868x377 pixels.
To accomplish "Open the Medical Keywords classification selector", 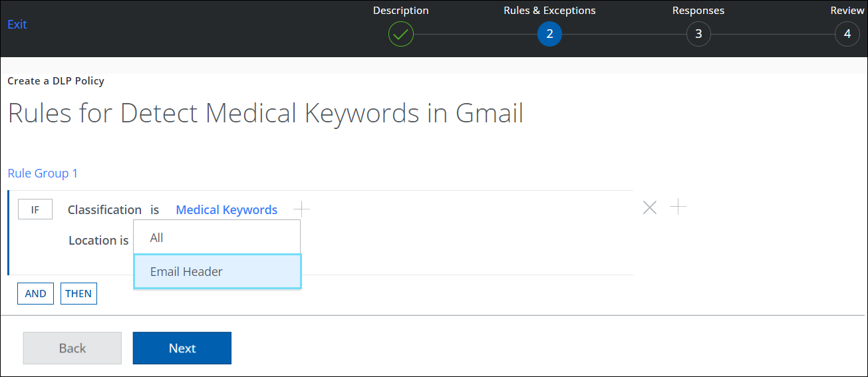I will pos(226,209).
